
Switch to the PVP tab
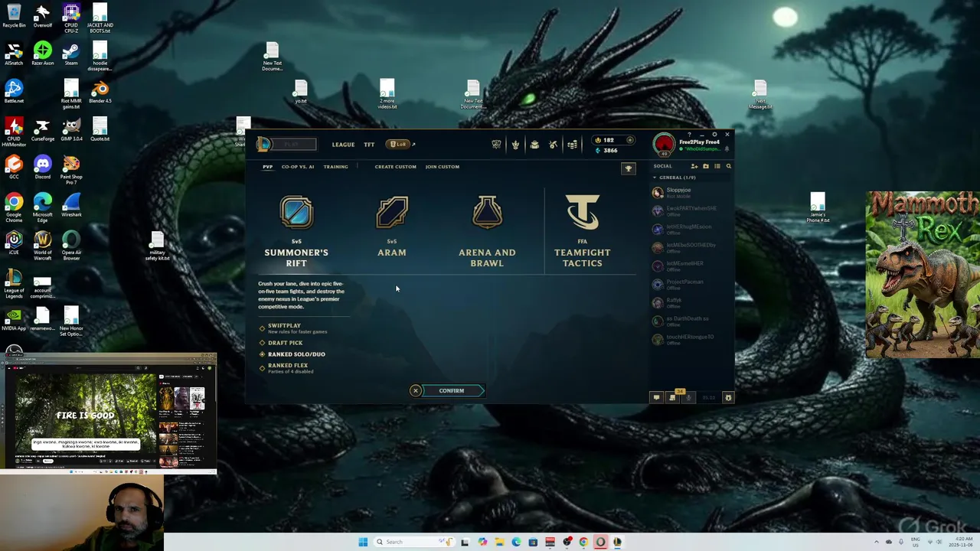click(x=267, y=167)
